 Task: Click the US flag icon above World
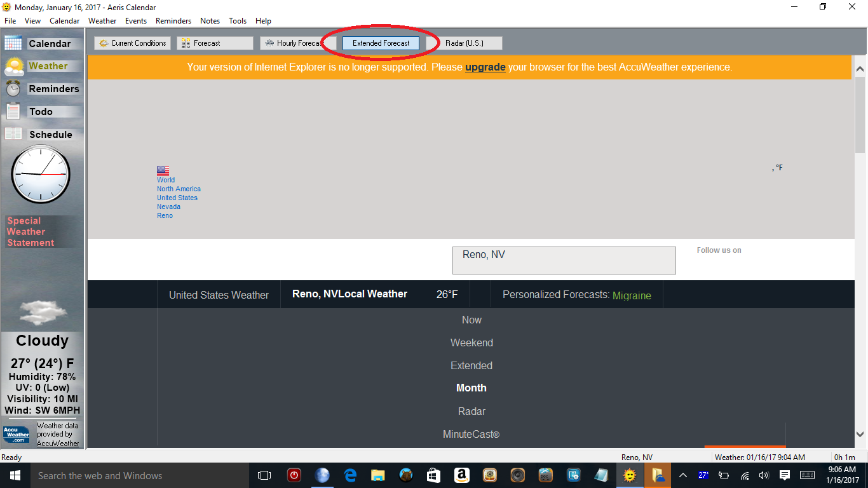click(x=163, y=170)
